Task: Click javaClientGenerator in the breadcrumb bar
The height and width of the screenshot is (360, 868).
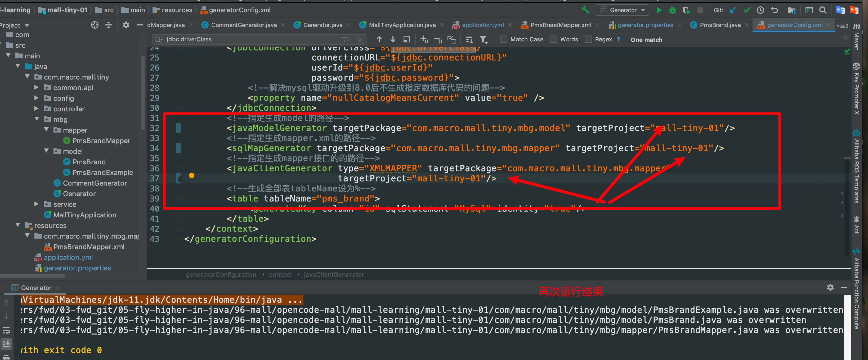Action: [x=333, y=275]
